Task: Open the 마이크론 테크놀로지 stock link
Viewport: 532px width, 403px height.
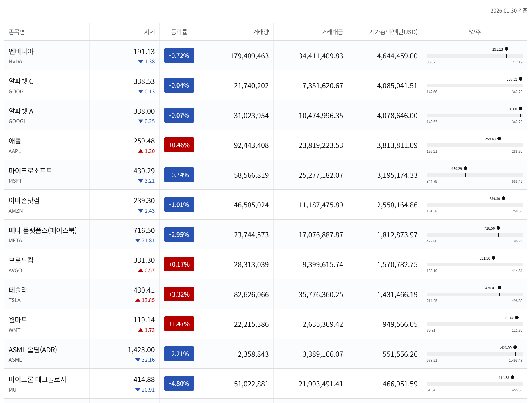Action: [38, 379]
